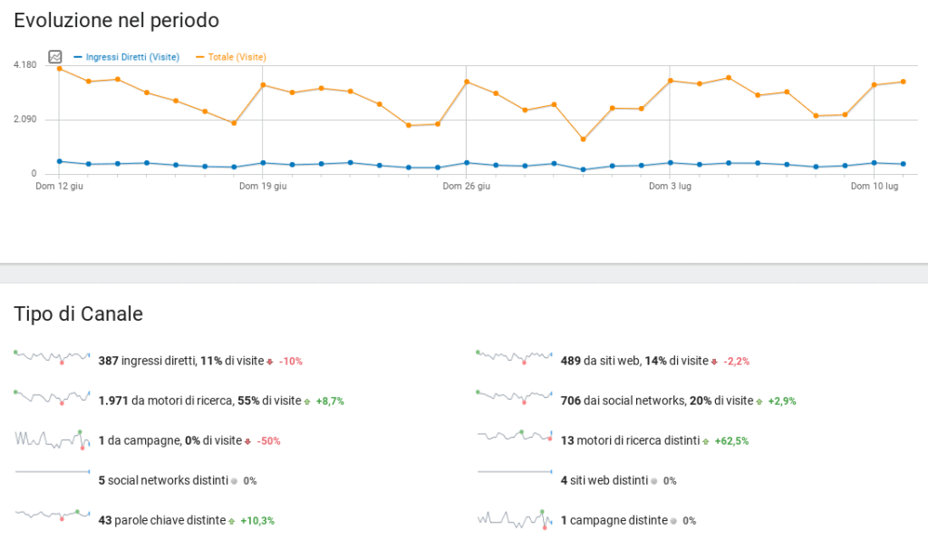Click the orange Totale data point at Dom 26 giu

point(467,82)
